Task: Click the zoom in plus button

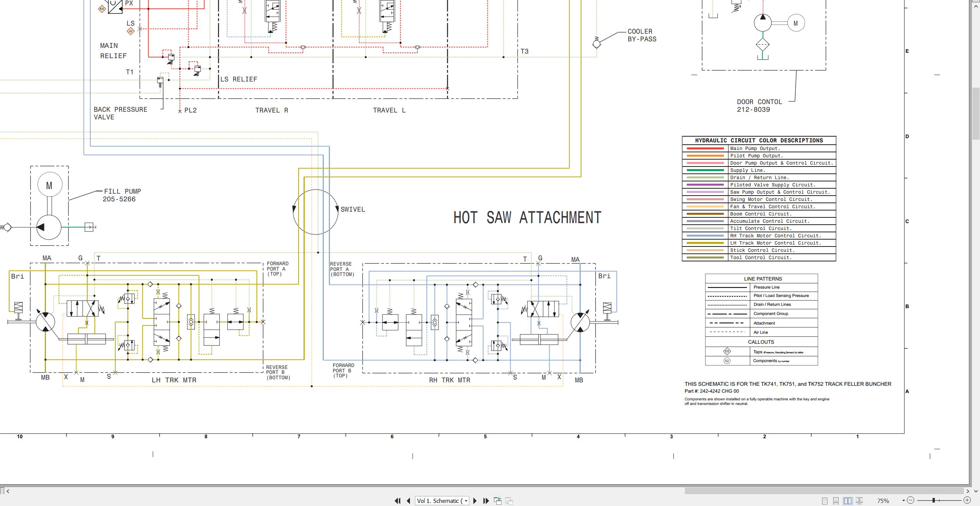Action: click(967, 500)
